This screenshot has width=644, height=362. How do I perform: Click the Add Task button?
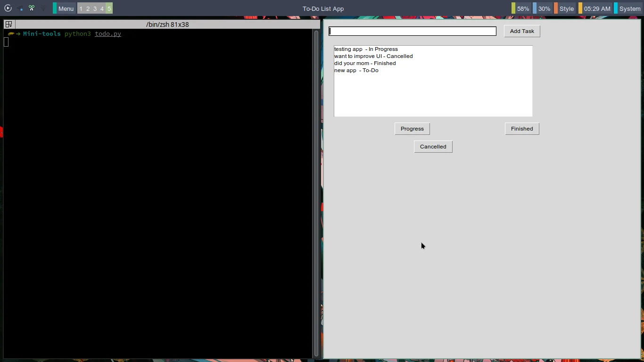point(522,31)
